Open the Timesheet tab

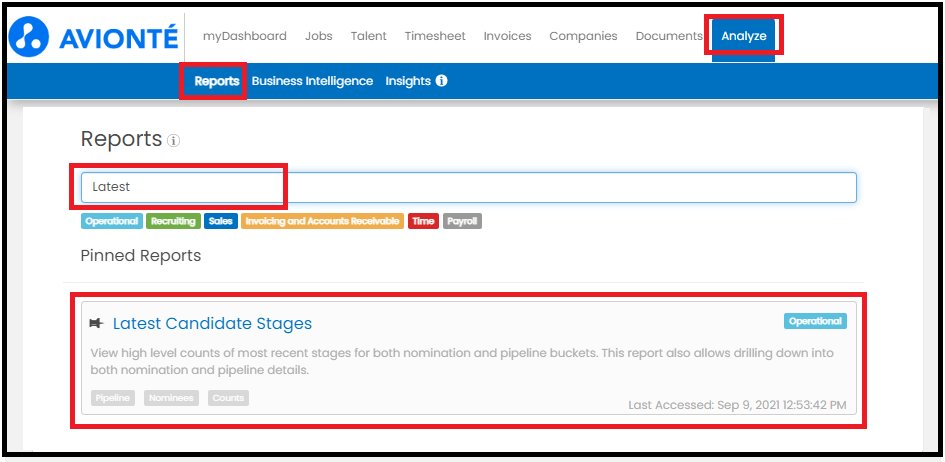435,36
